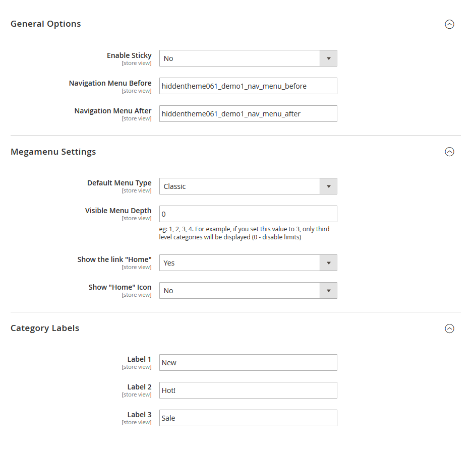Viewport: 476px width, 462px height.
Task: Select the Navigation Menu After input field
Action: pyautogui.click(x=248, y=113)
